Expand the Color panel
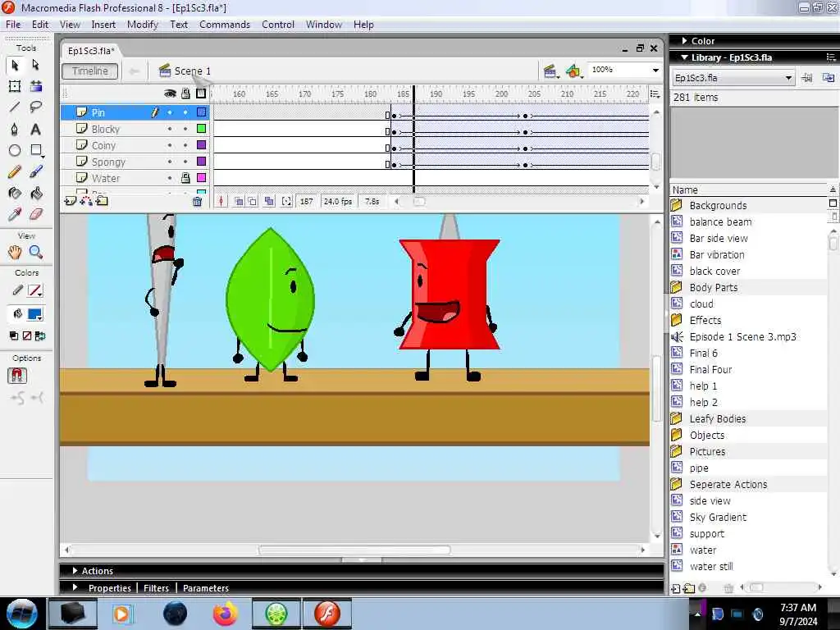This screenshot has width=840, height=630. 684,41
